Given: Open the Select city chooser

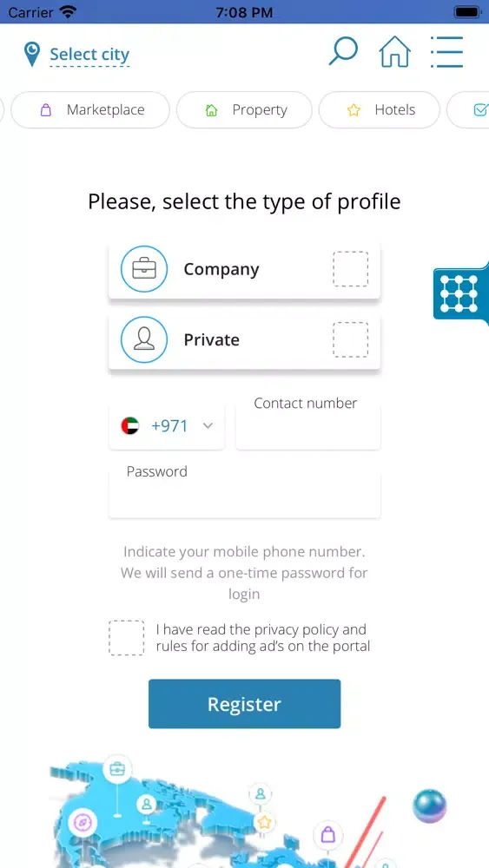Looking at the screenshot, I should point(89,54).
